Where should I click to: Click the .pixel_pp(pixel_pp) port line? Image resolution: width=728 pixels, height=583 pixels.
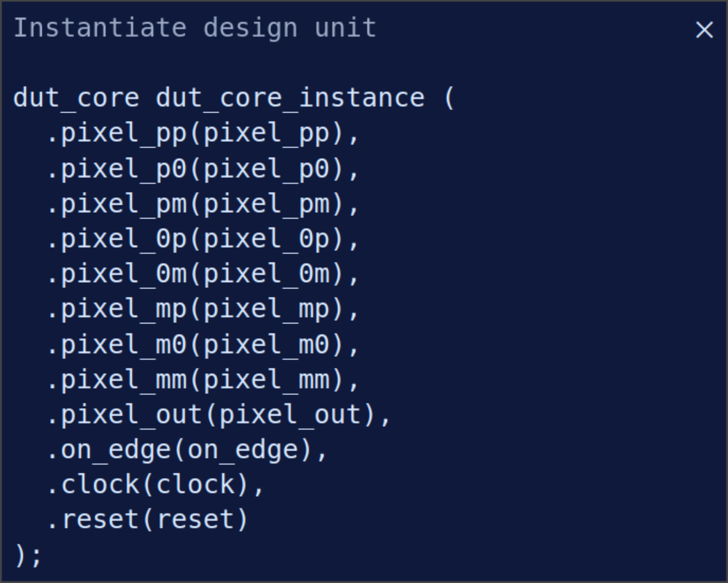click(x=203, y=134)
